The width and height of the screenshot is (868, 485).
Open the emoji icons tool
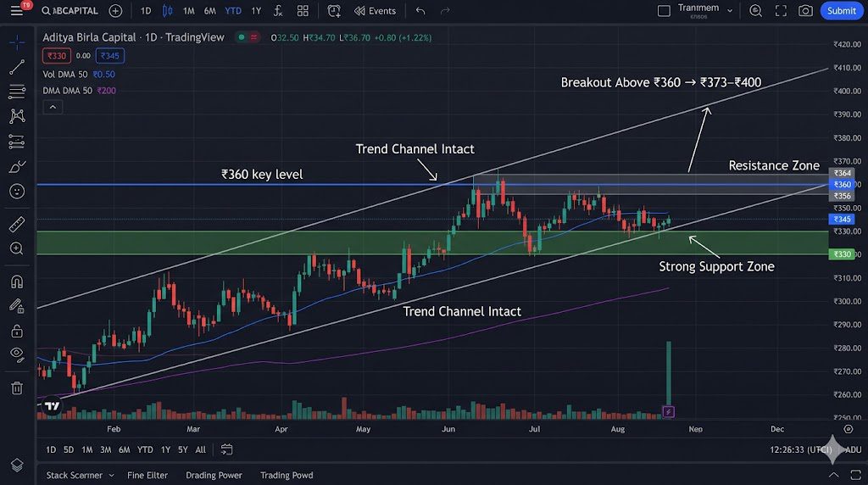click(x=17, y=192)
